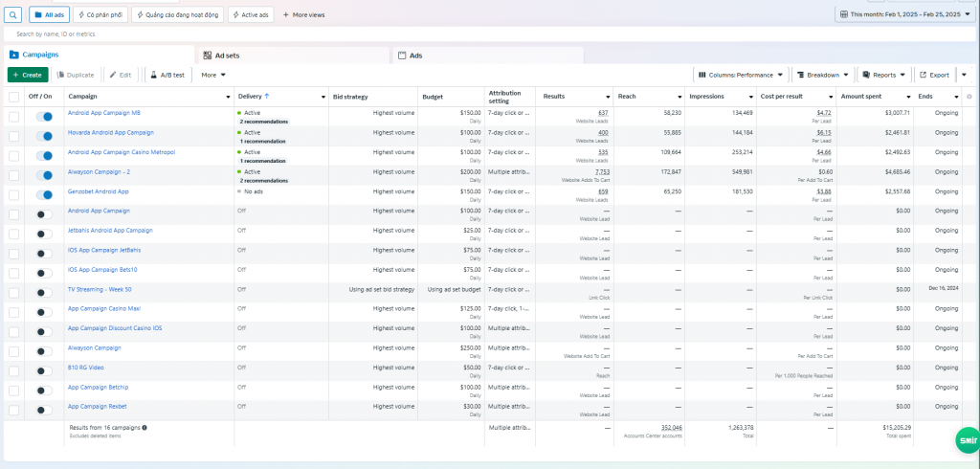Viewport: 980px width, 469px height.
Task: Switch to the Ad sets tab
Action: (x=227, y=56)
